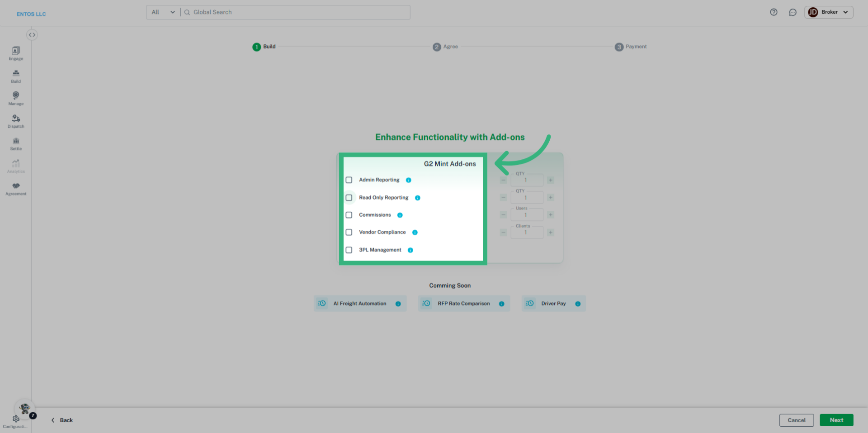Select the Build icon in sidebar
Viewport: 868px width, 433px height.
15,76
